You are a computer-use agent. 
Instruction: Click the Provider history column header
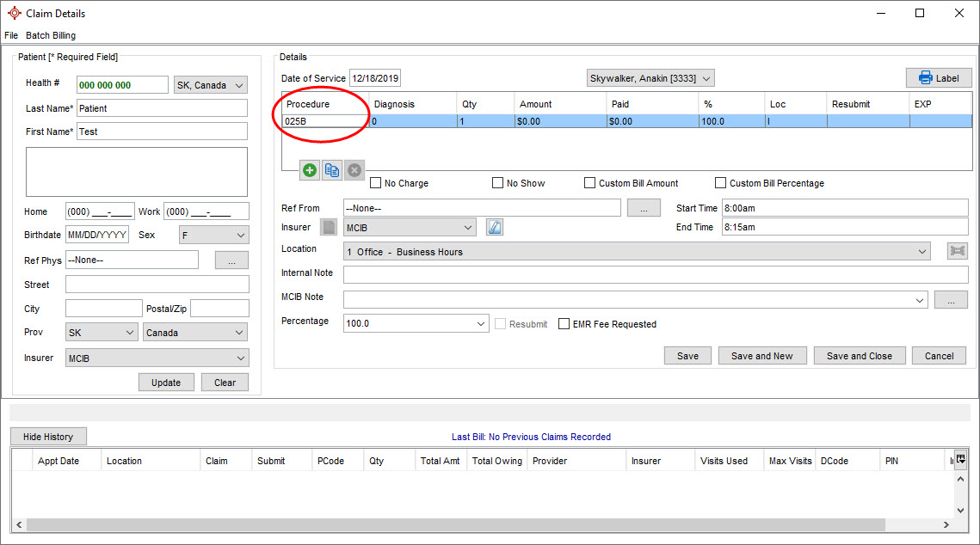[576, 460]
